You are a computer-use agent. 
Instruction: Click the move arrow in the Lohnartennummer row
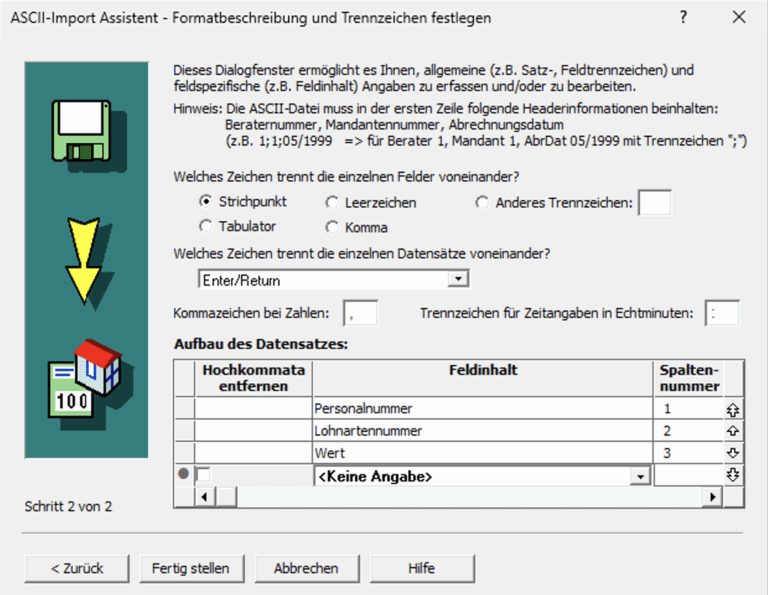tap(732, 431)
